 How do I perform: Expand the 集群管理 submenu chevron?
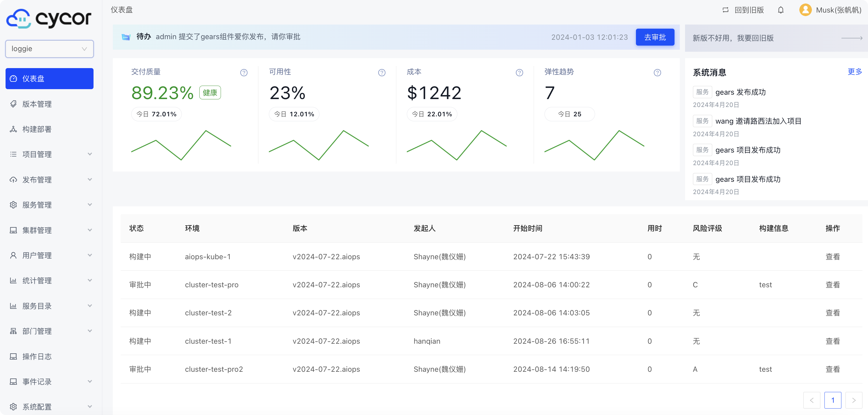(90, 230)
